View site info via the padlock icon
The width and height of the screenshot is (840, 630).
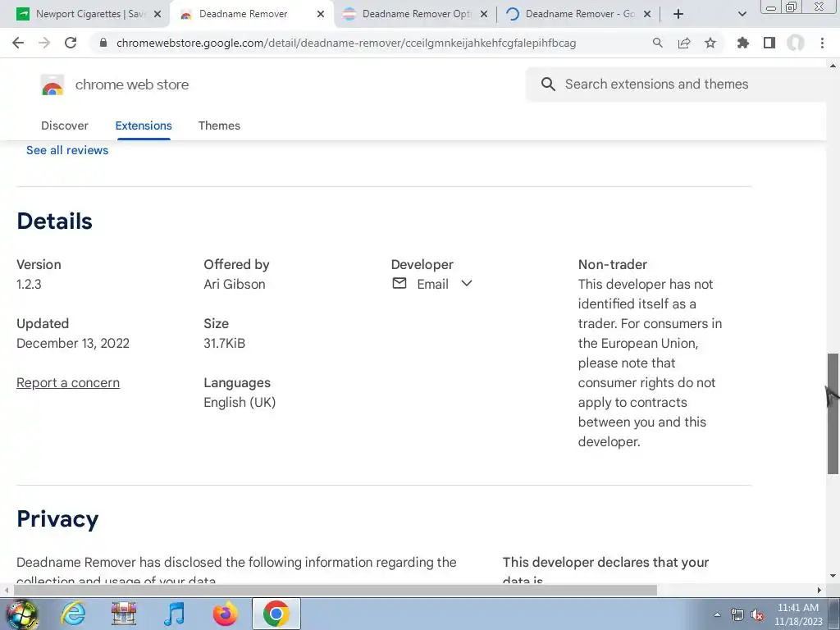(x=103, y=43)
